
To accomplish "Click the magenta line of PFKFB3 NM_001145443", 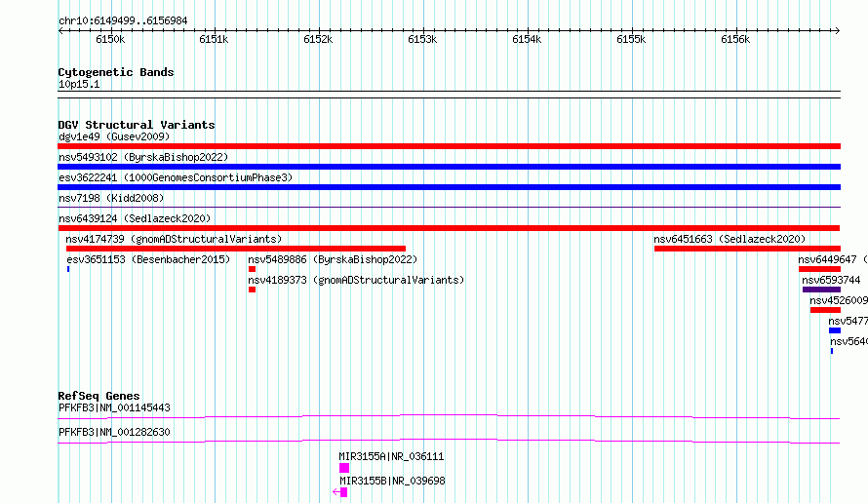I will point(449,416).
